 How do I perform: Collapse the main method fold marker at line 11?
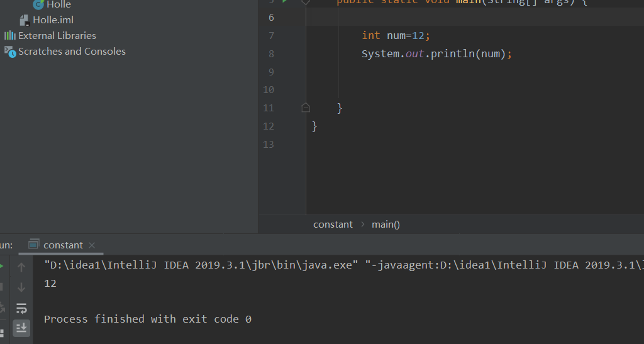click(x=306, y=108)
